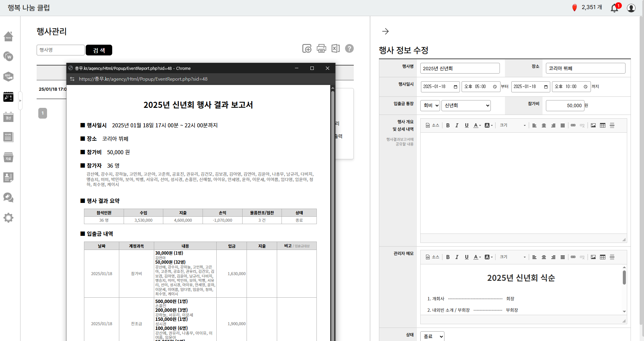Toggle underline in the 관리자 메모 editor
Image resolution: width=644 pixels, height=341 pixels.
[x=467, y=257]
